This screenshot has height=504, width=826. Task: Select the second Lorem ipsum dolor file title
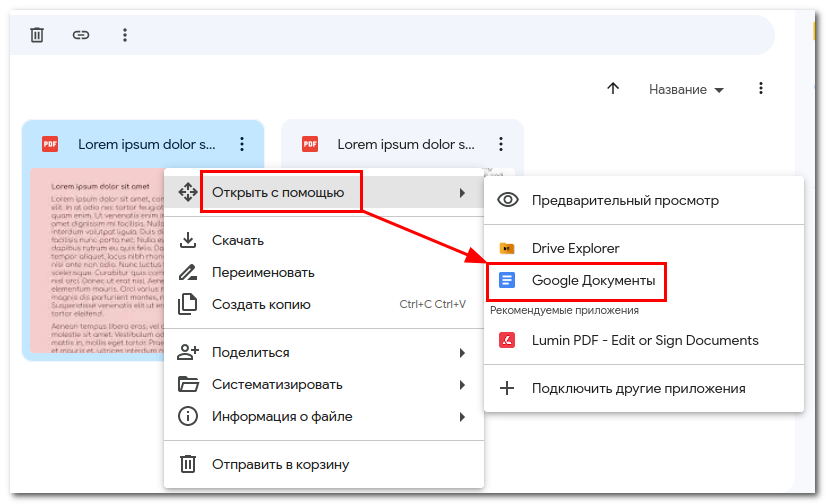click(406, 144)
